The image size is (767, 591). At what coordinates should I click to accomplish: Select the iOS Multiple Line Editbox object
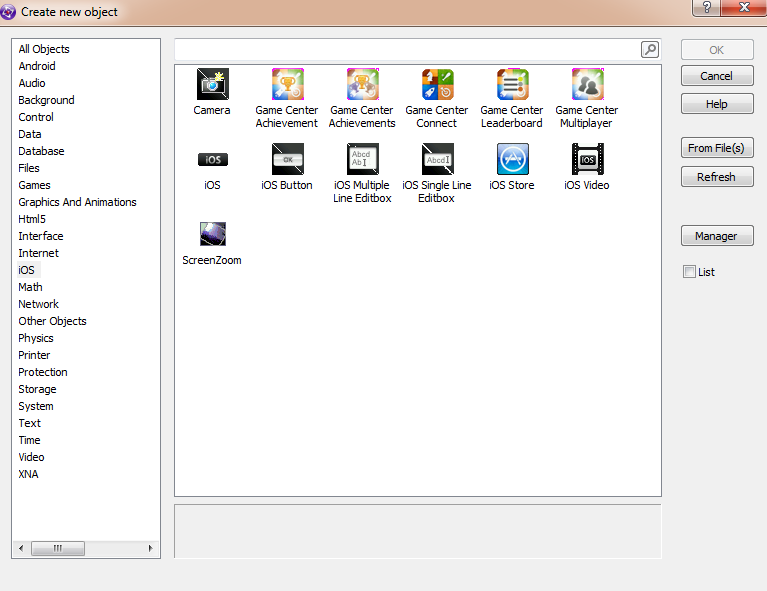(362, 173)
